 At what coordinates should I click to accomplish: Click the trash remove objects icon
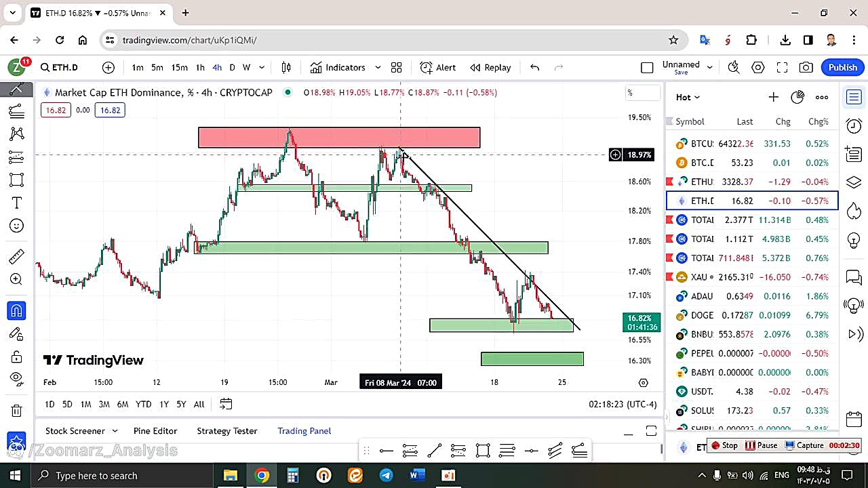coord(17,410)
